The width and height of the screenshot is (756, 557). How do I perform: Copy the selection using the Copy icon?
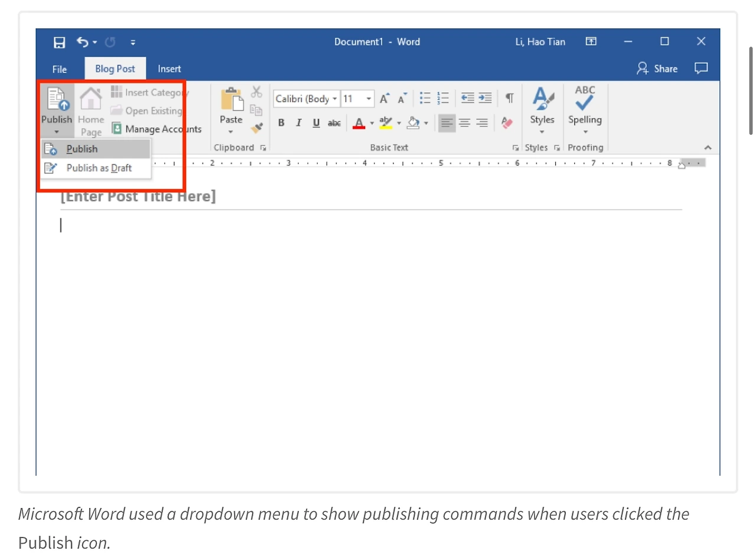(256, 110)
